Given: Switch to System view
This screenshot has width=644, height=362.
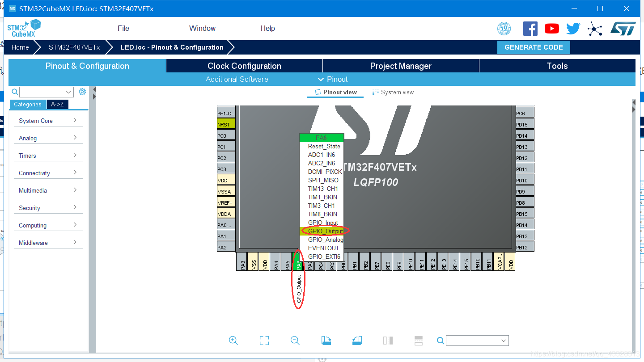Looking at the screenshot, I should 393,93.
